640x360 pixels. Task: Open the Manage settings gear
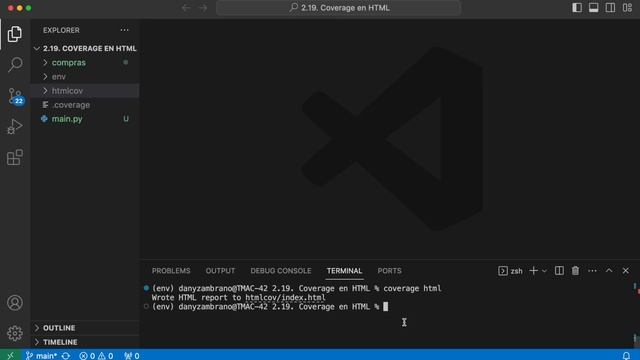coord(15,333)
